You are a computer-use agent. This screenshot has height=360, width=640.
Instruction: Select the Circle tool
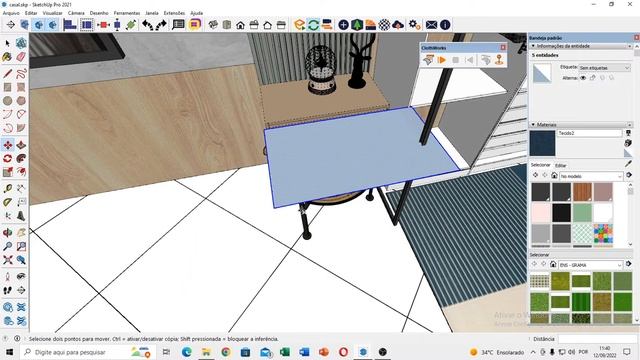point(7,100)
